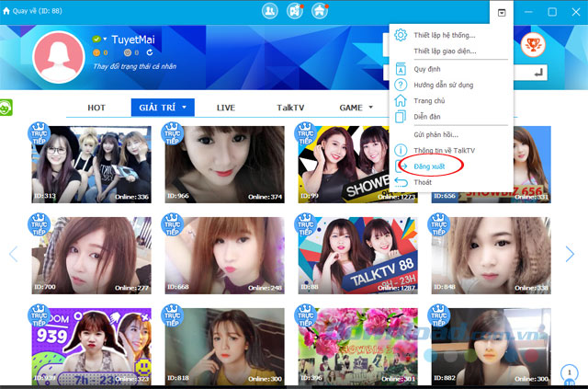This screenshot has height=389, width=588.
Task: Open live room ID:313 thumbnail
Action: point(92,165)
